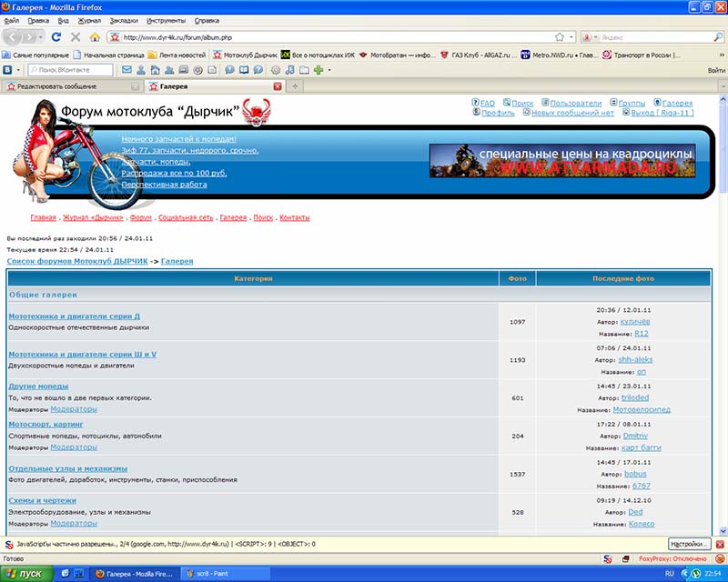728x582 pixels.
Task: Open the Закладки menu
Action: [x=124, y=20]
